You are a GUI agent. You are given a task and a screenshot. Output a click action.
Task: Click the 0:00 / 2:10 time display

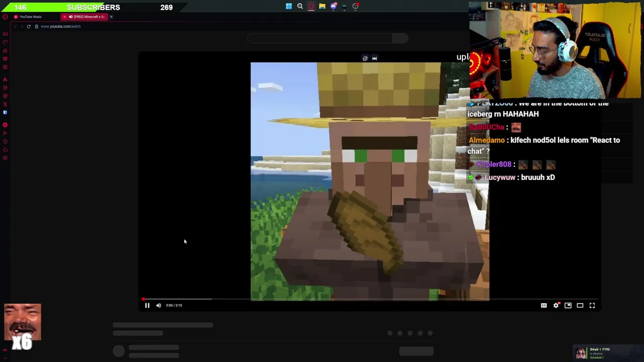174,305
